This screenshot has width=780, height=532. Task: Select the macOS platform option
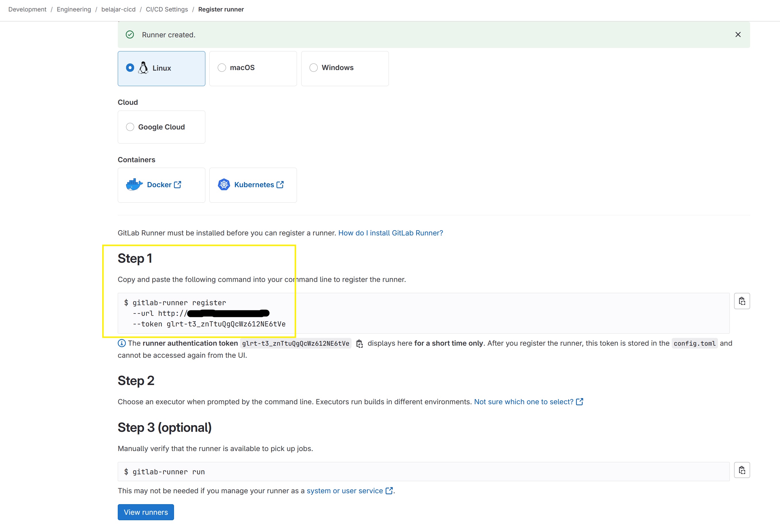(222, 68)
